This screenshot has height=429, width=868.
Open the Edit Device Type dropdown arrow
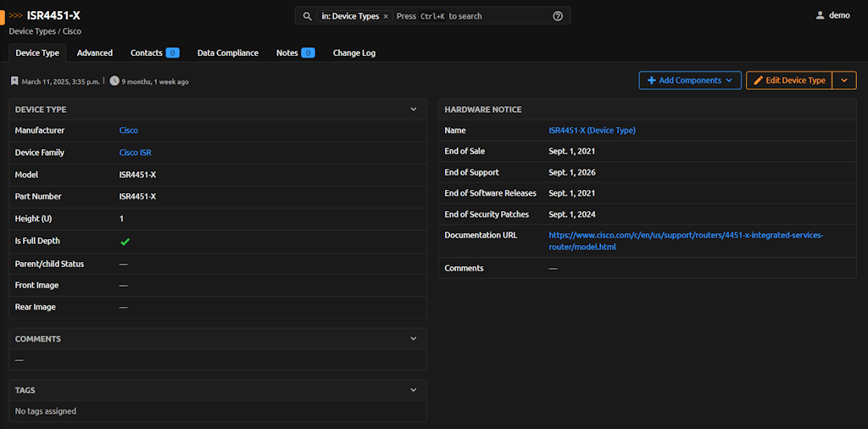click(x=844, y=81)
